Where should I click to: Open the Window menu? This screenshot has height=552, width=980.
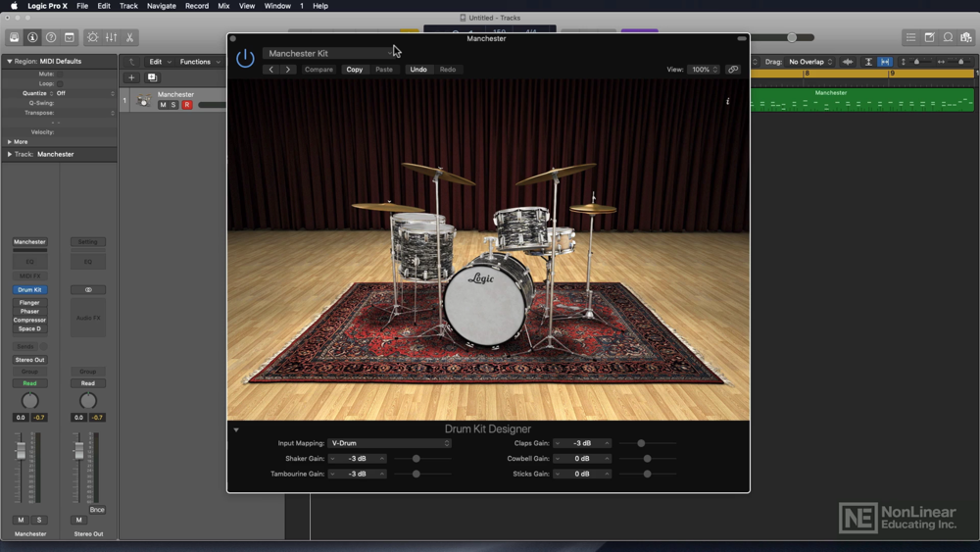[x=277, y=6]
